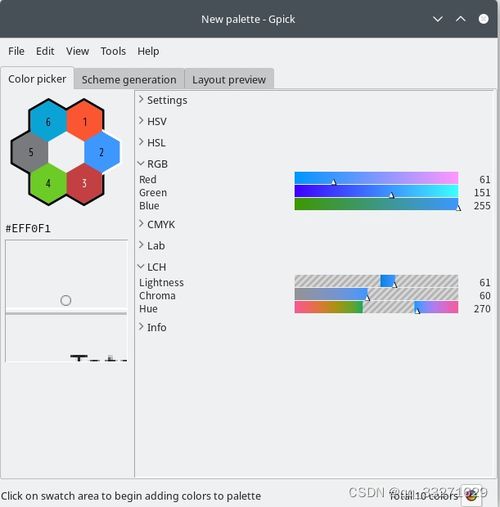Image resolution: width=500 pixels, height=507 pixels.
Task: Adjust the Lightness slider bar
Action: [x=376, y=281]
